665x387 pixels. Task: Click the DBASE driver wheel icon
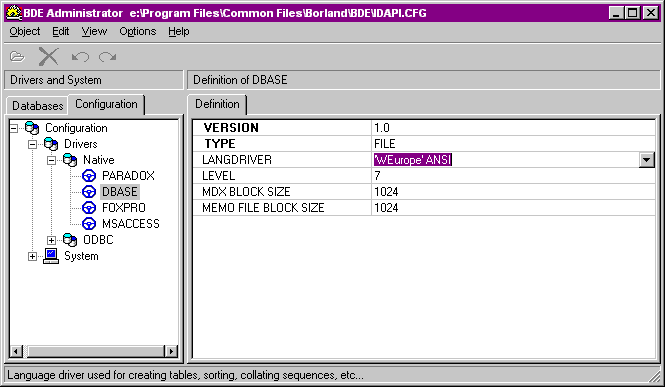[89, 192]
